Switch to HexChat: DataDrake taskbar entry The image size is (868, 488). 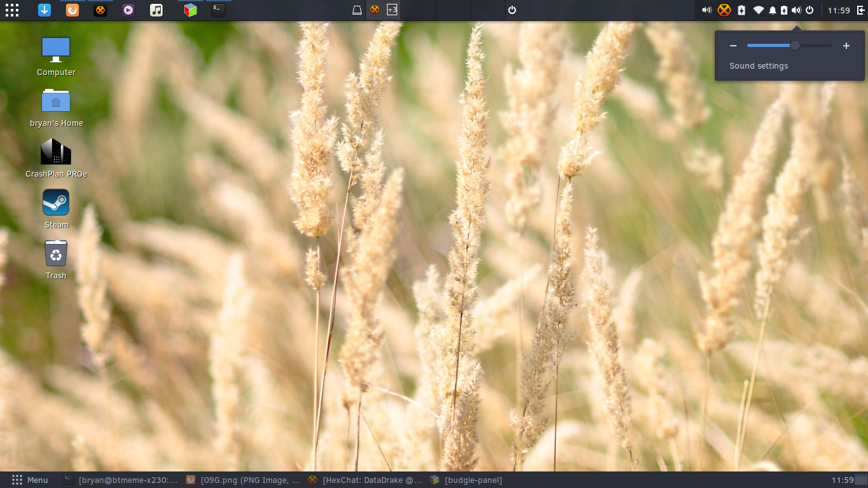click(365, 480)
